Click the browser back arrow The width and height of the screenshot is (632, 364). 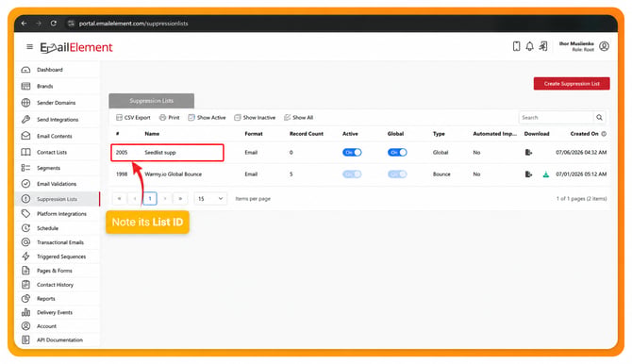(24, 24)
